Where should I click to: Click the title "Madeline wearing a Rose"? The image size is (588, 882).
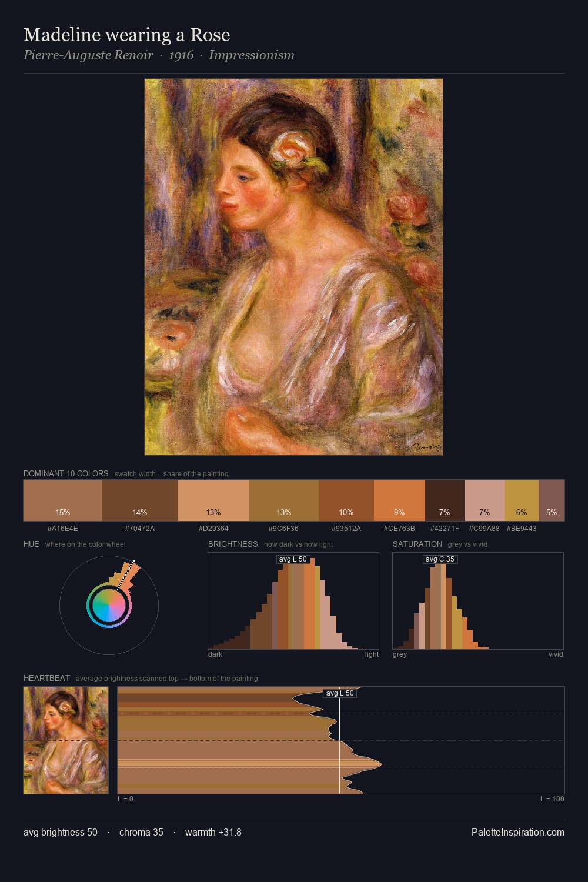(x=126, y=35)
